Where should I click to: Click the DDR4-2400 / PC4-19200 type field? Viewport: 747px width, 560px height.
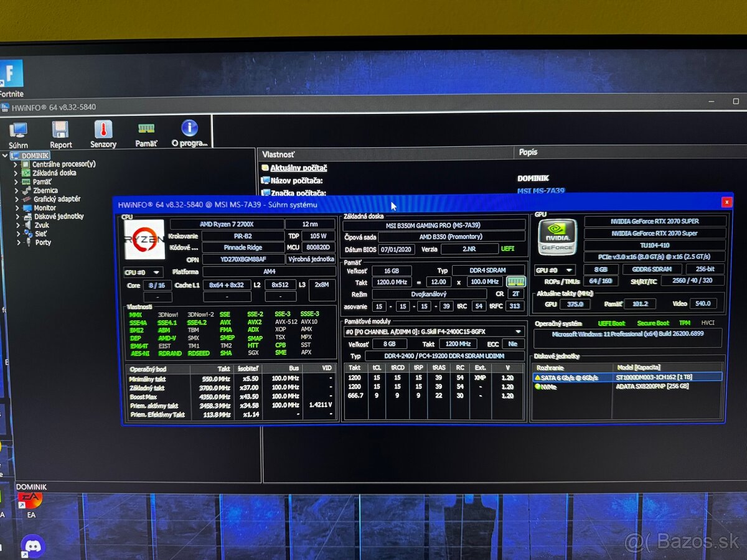coord(444,356)
